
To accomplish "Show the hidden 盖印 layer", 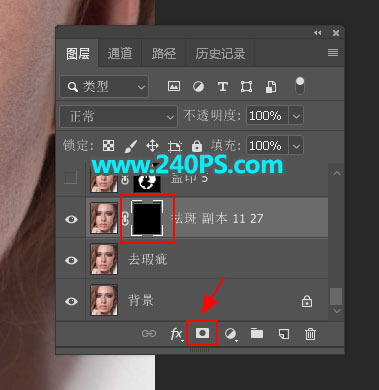I will coord(71,177).
